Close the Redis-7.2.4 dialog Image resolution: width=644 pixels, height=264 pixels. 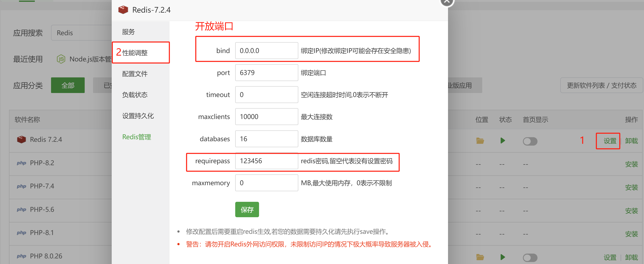coord(447,2)
